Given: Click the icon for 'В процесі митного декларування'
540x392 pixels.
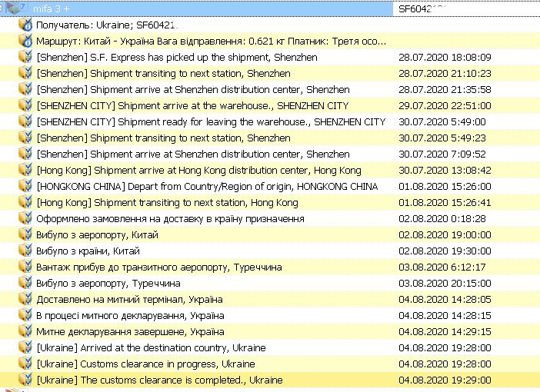Looking at the screenshot, I should (25, 316).
